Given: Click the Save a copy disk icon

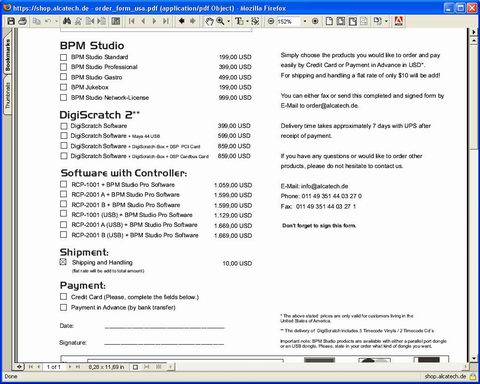Looking at the screenshot, I should pyautogui.click(x=11, y=21).
